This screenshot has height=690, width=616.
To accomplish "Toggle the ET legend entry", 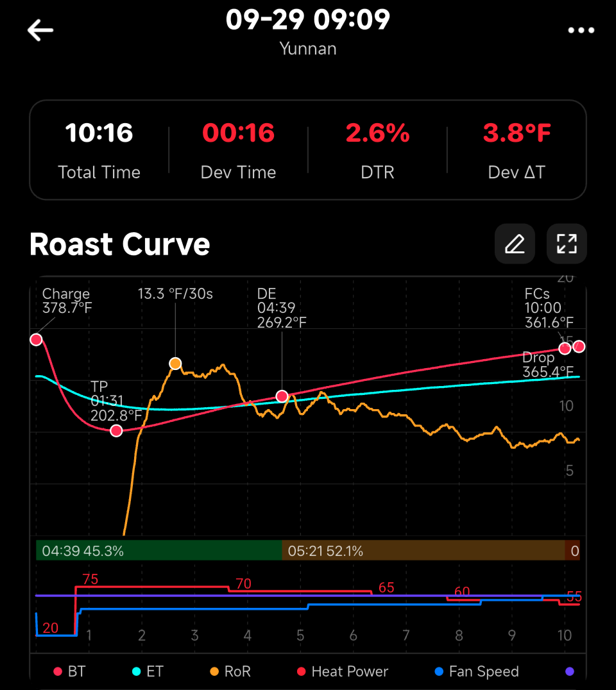I will pos(148,671).
